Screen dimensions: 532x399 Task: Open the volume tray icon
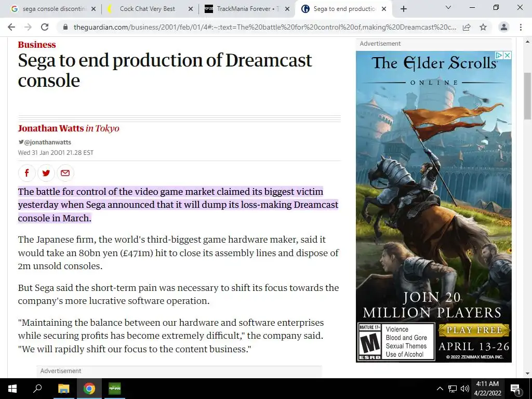465,389
